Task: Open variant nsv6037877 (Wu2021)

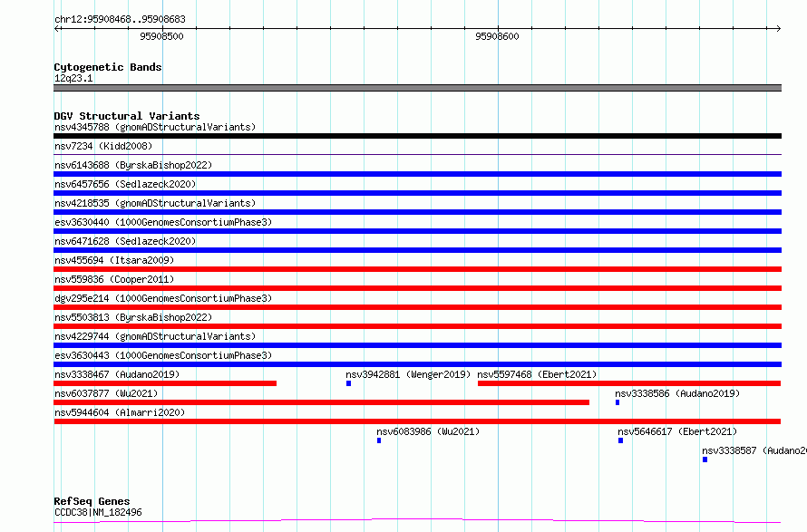Action: pos(106,393)
